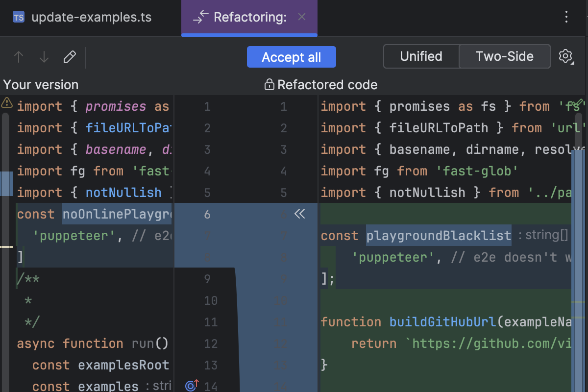Jump to next difference using down arrow

[44, 57]
